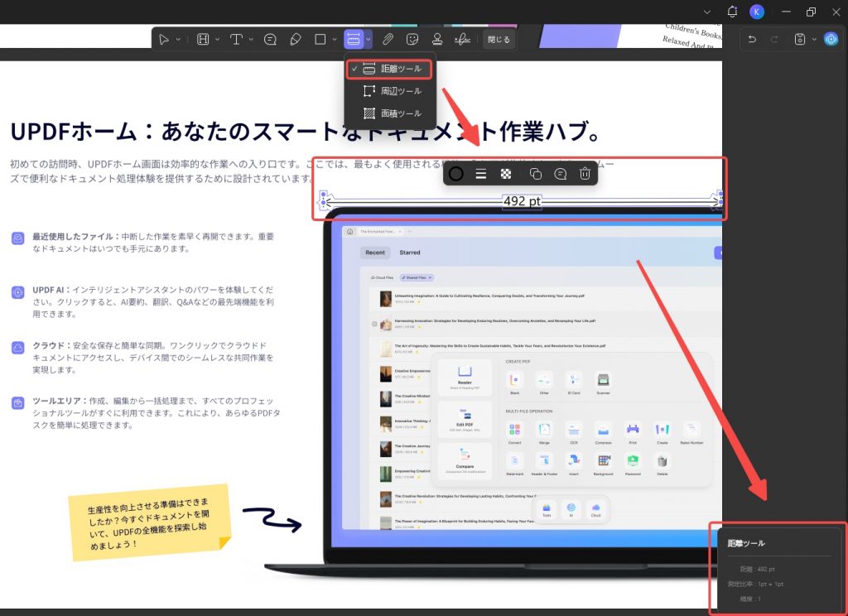Viewport: 848px width, 616px height.
Task: Click the 測定比率 1pt = 1pt value
Action: click(755, 584)
